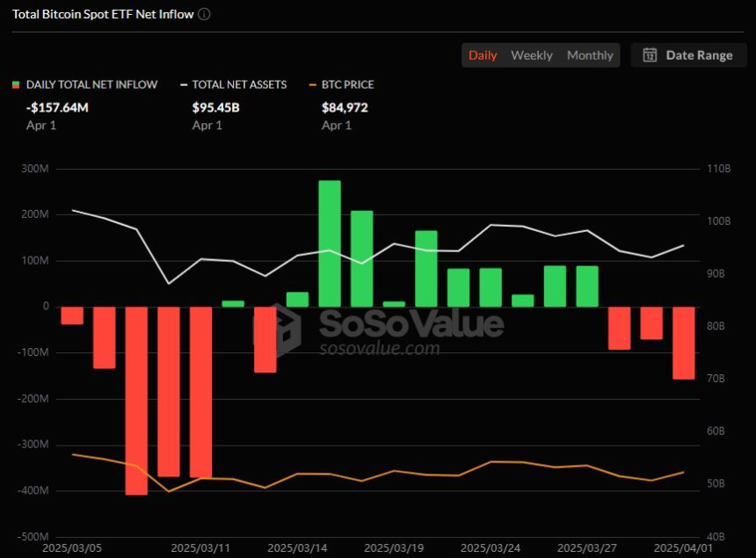The image size is (756, 558).
Task: Click the 2025/03/05 date axis label
Action: pyautogui.click(x=72, y=548)
